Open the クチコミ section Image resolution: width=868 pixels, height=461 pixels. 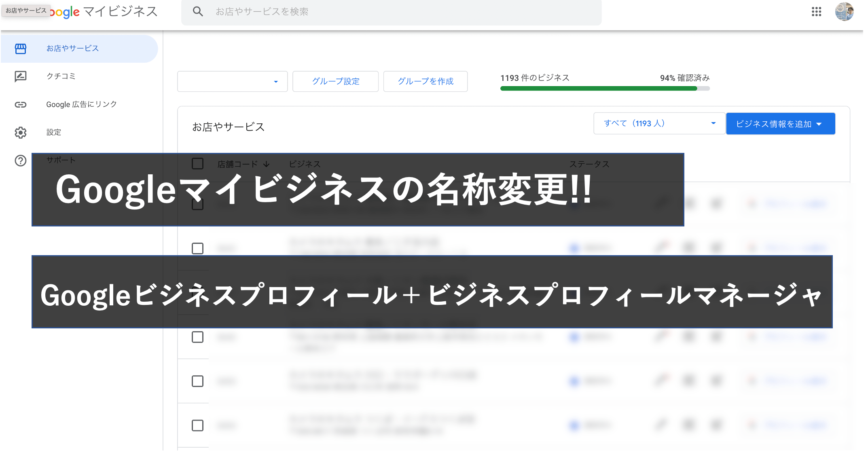[x=61, y=76]
